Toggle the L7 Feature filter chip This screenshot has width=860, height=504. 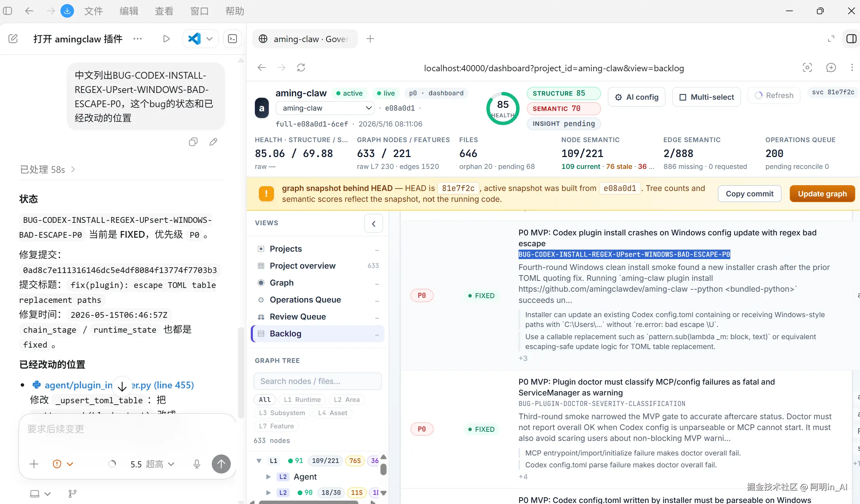click(x=276, y=426)
